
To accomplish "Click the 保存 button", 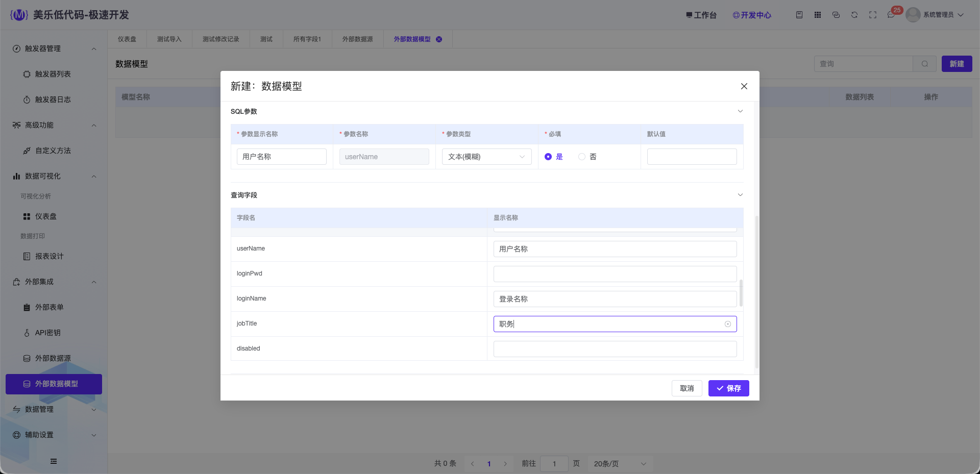I will (729, 388).
